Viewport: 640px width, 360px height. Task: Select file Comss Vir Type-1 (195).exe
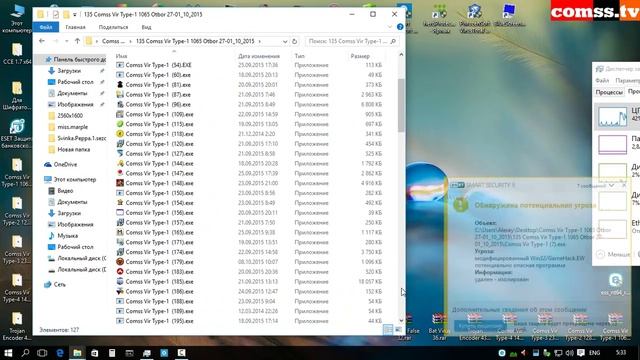(x=159, y=321)
